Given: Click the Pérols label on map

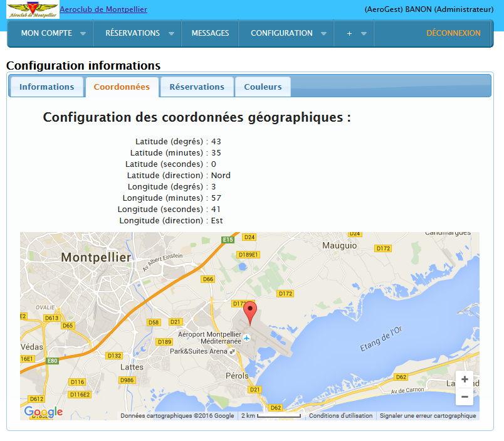Looking at the screenshot, I should click(237, 376).
